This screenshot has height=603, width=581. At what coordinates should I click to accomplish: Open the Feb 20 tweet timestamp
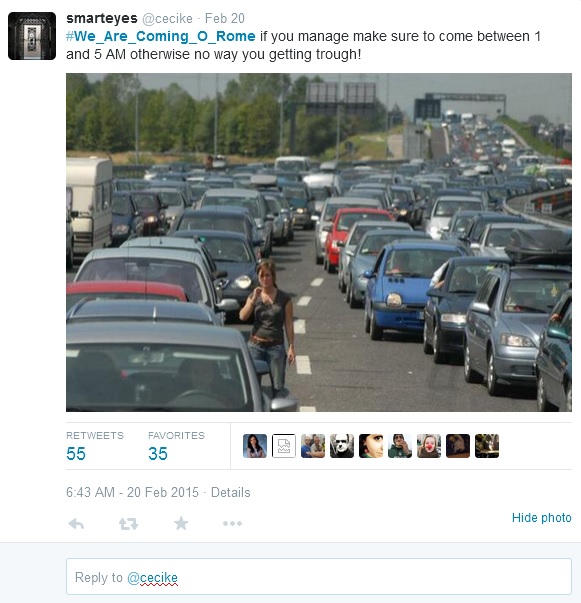tap(225, 18)
